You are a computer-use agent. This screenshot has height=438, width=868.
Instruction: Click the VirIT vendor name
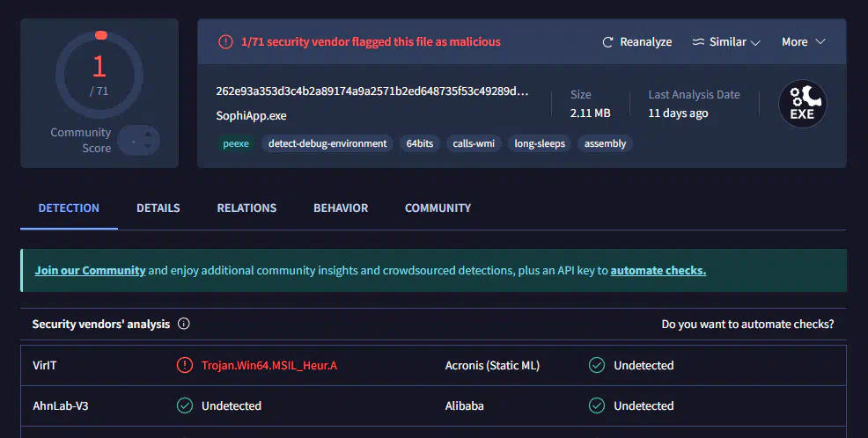tap(44, 366)
